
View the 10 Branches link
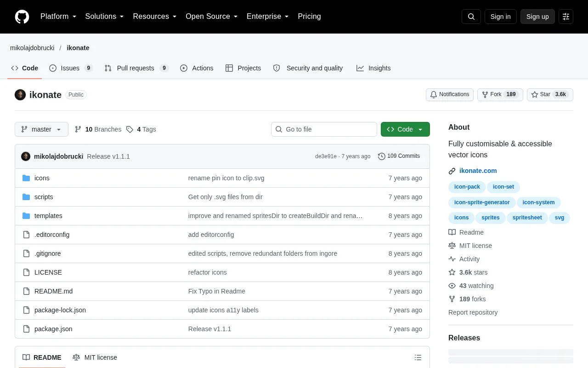coord(98,129)
